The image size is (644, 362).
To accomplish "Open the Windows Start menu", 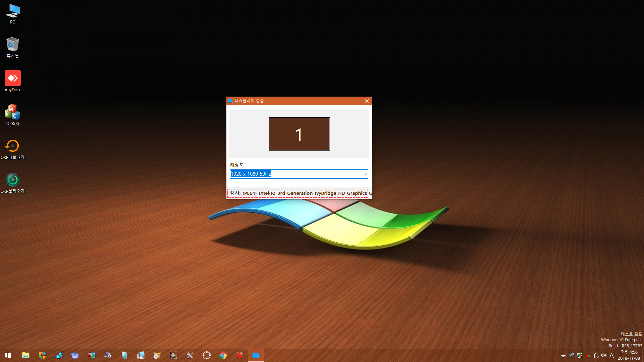I will pyautogui.click(x=8, y=355).
